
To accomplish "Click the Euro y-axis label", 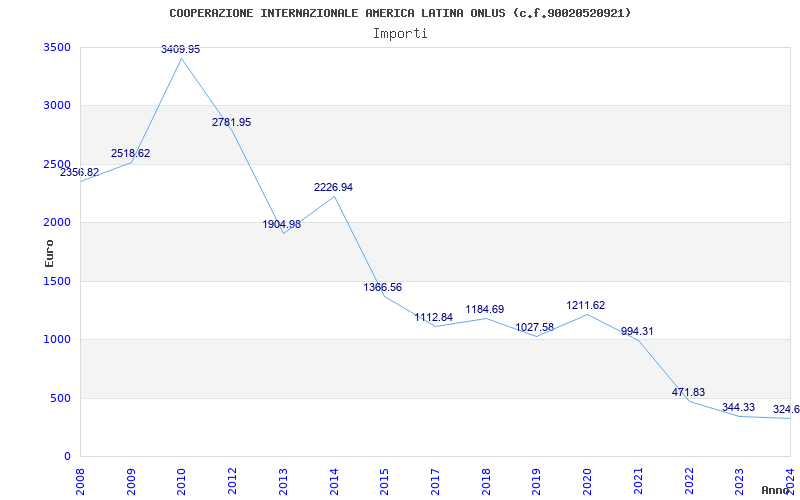I will click(x=49, y=253).
